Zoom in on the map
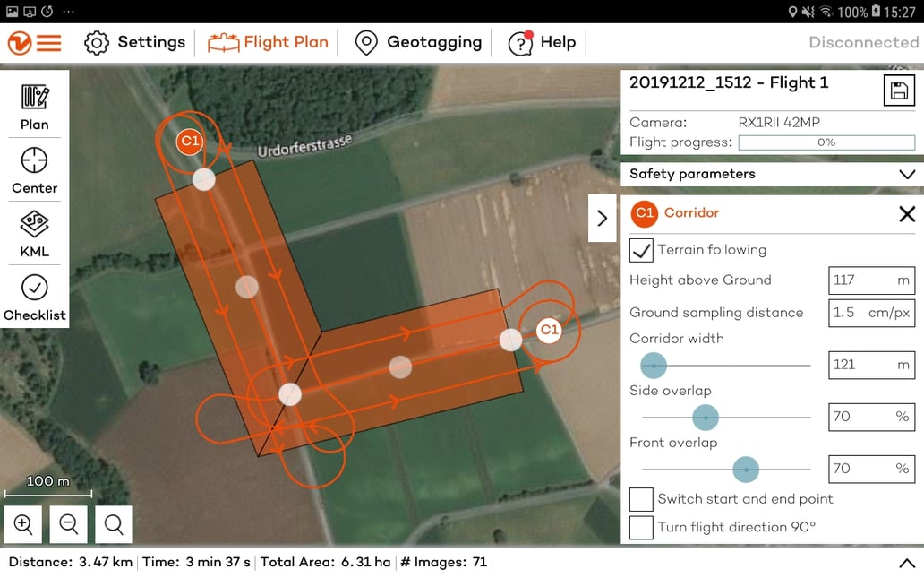The height and width of the screenshot is (578, 924). [x=23, y=524]
